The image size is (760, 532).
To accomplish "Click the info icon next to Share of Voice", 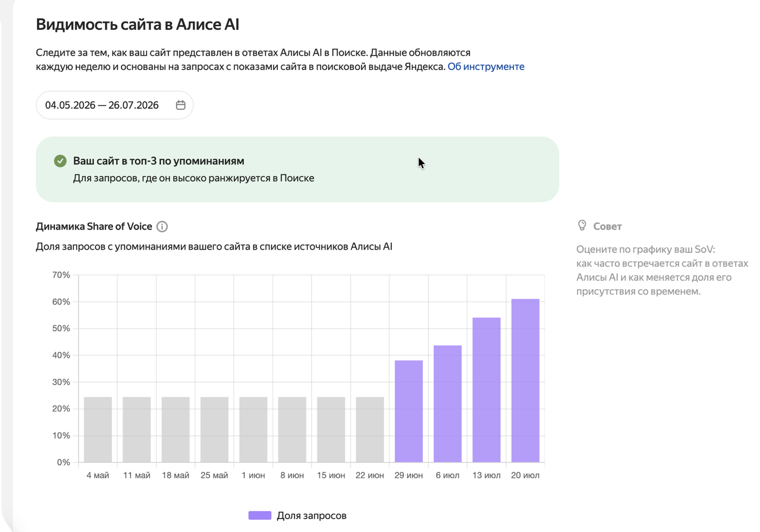I will (x=162, y=227).
